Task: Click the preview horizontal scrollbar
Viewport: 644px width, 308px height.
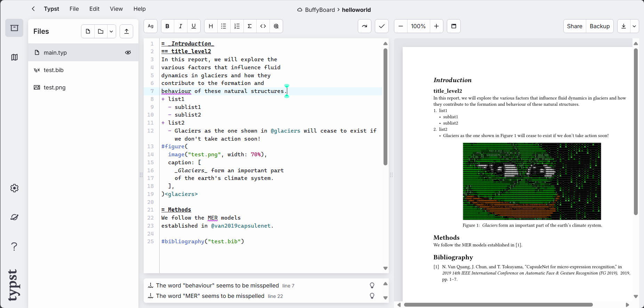Action: point(498,305)
